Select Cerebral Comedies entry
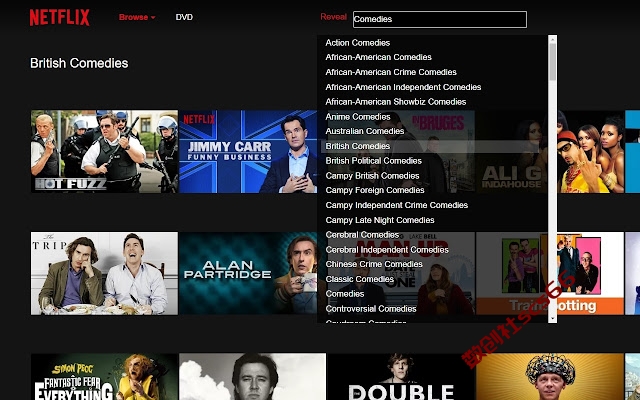This screenshot has width=640, height=400. click(362, 235)
